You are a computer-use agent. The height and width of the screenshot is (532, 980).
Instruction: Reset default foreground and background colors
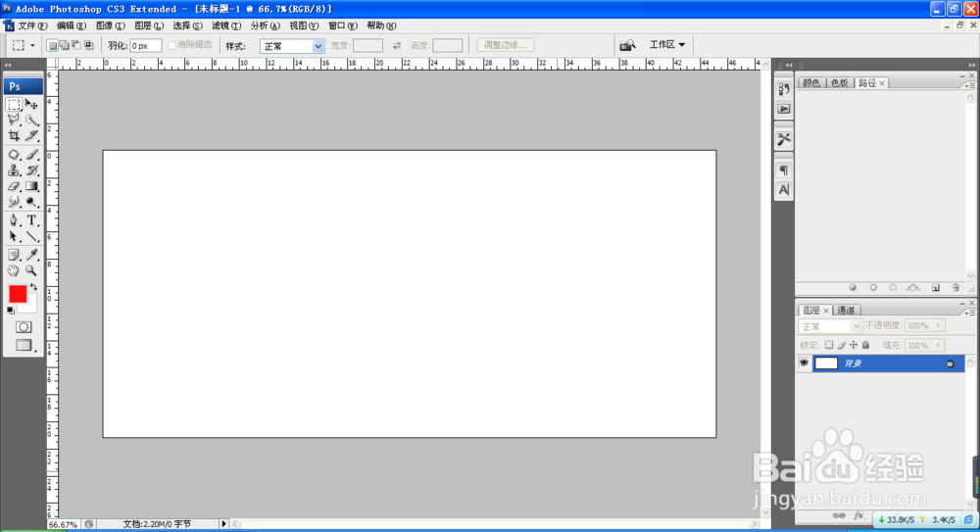[x=11, y=310]
